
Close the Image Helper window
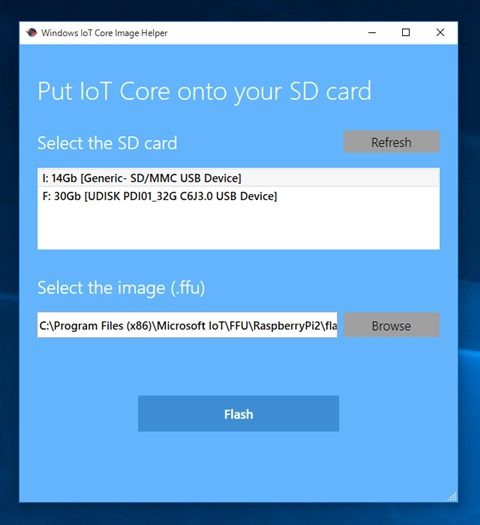point(440,32)
